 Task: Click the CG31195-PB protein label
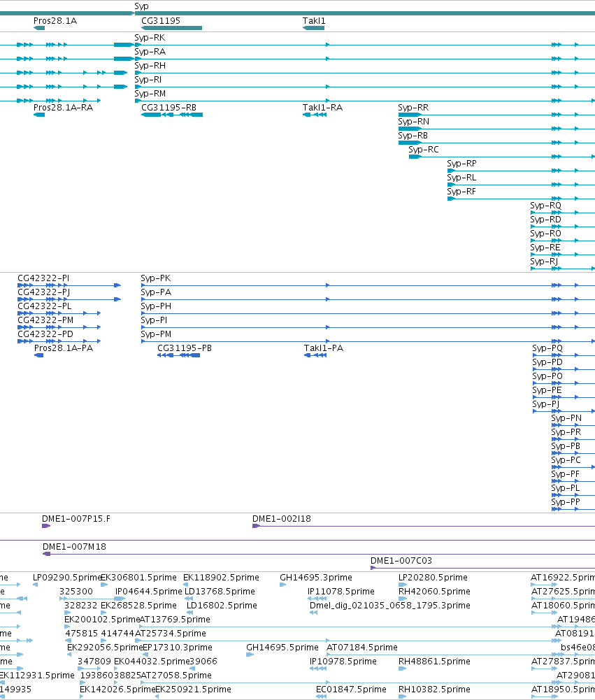point(185,348)
